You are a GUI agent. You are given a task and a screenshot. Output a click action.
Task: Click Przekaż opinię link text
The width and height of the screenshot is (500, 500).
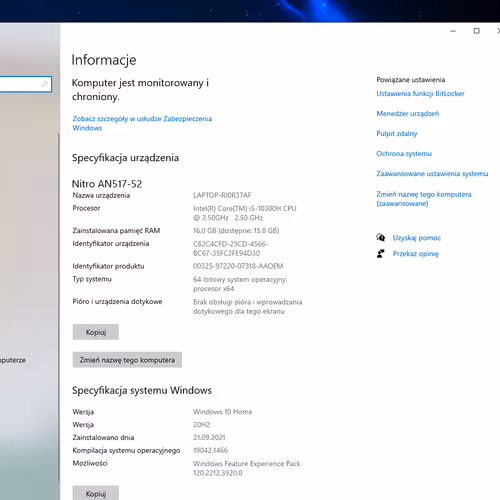coord(416,254)
